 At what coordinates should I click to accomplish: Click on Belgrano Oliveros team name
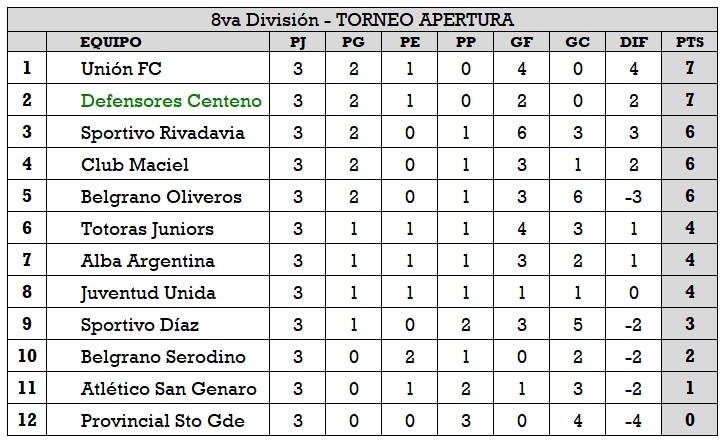click(161, 197)
